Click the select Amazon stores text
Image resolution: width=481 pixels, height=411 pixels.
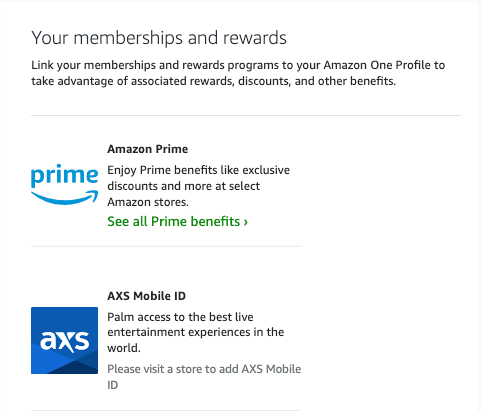(x=183, y=194)
